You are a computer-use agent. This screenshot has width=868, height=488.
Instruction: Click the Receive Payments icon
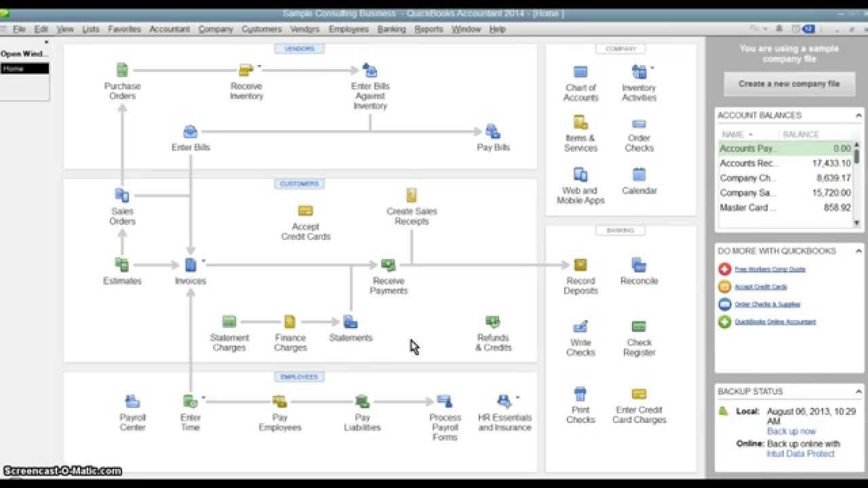pos(388,264)
